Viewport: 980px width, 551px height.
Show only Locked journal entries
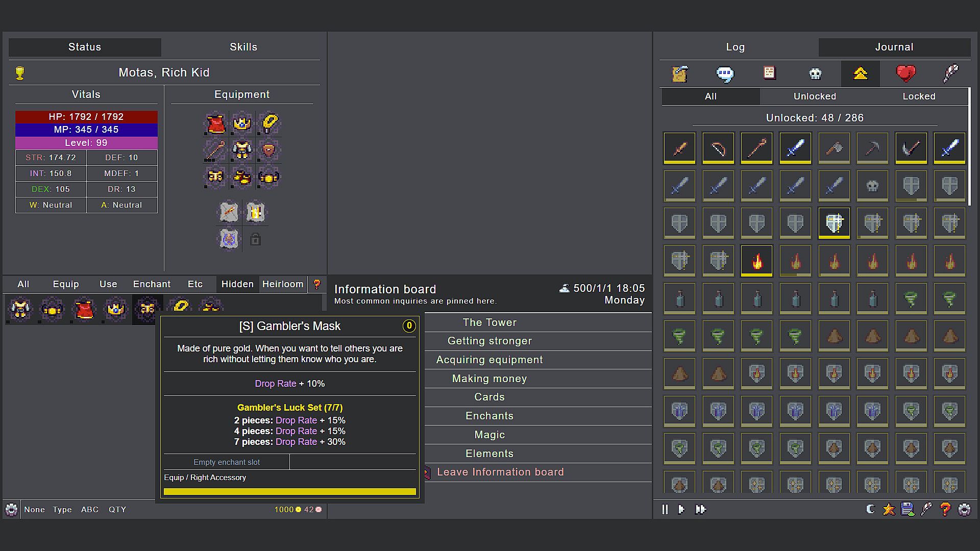[919, 96]
